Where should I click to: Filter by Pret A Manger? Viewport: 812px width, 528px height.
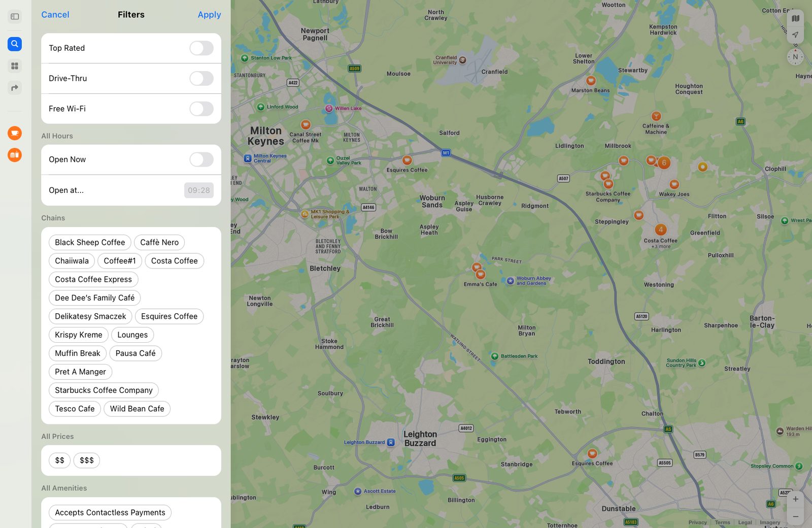(80, 372)
